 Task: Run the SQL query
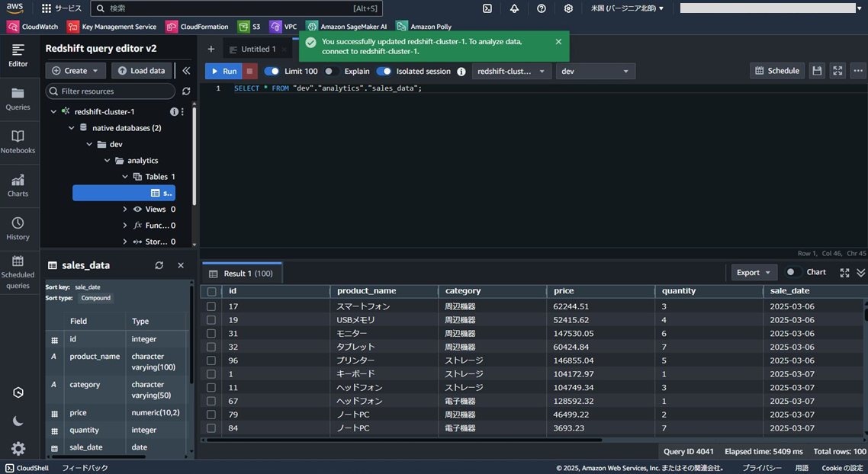[x=223, y=71]
